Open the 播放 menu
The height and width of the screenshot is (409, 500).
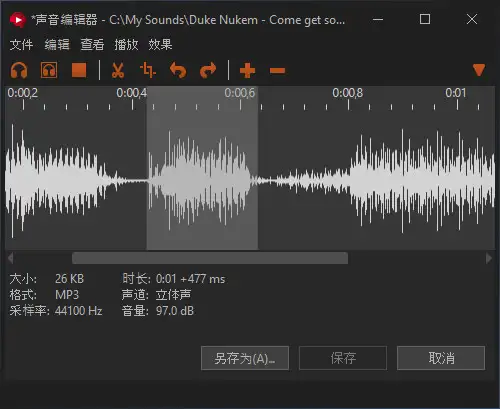click(x=126, y=44)
